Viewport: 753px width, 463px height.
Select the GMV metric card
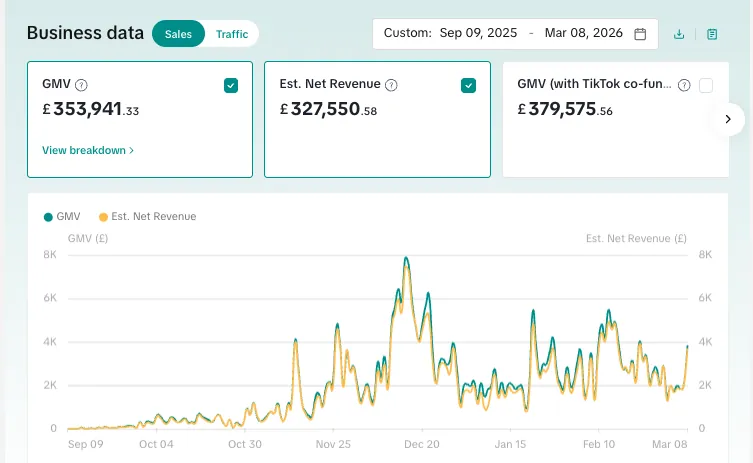tap(140, 119)
